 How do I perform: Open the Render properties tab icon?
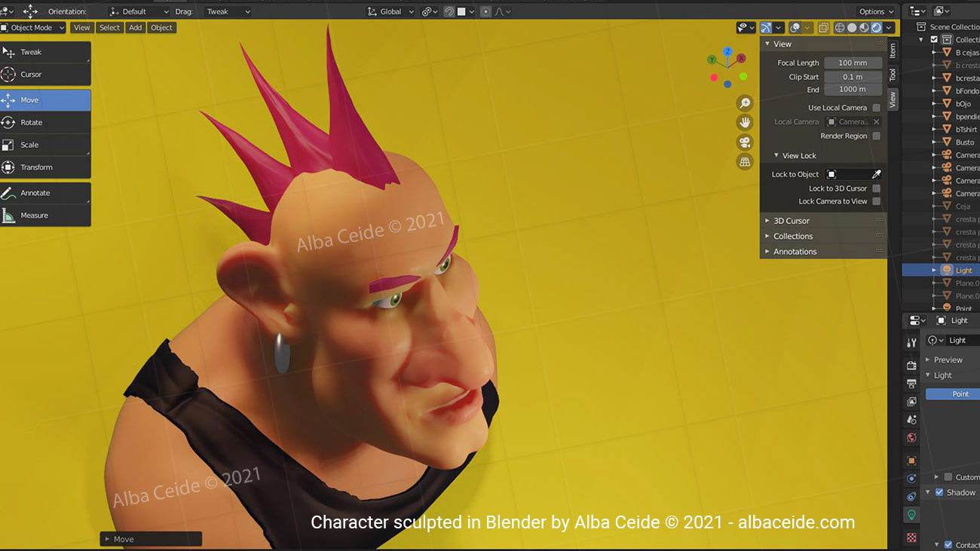point(911,365)
